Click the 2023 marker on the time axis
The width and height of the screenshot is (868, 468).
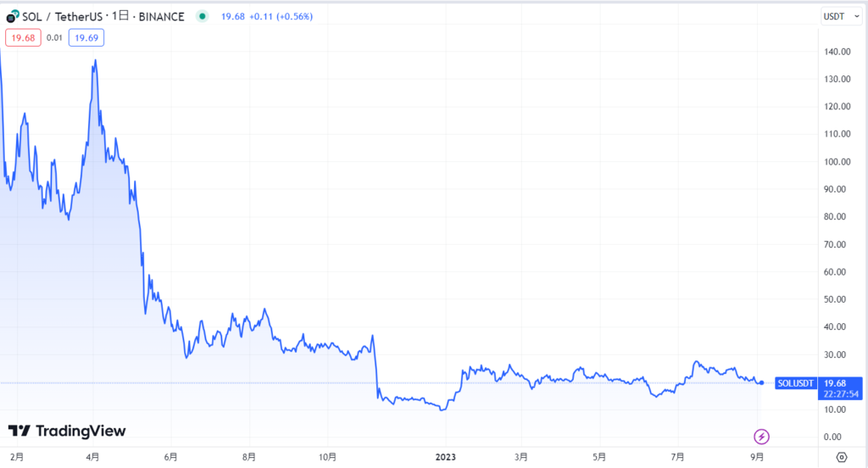tap(445, 456)
